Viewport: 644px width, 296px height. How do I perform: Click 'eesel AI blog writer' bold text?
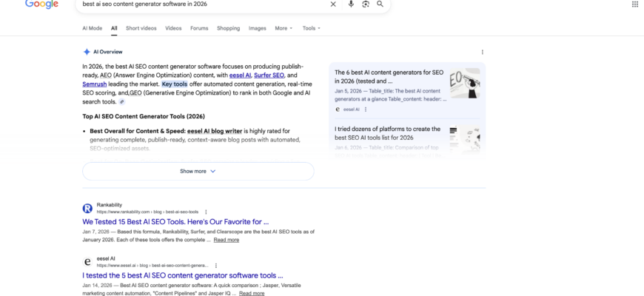(x=215, y=131)
